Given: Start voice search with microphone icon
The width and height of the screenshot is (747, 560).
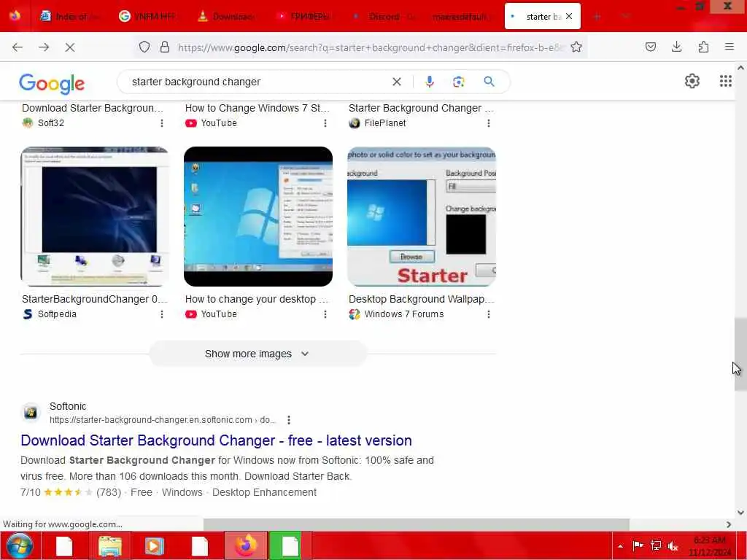Looking at the screenshot, I should pos(429,82).
